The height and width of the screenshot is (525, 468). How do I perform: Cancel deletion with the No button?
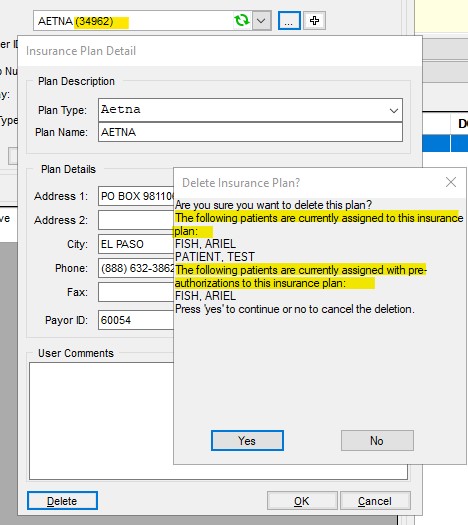tap(377, 441)
